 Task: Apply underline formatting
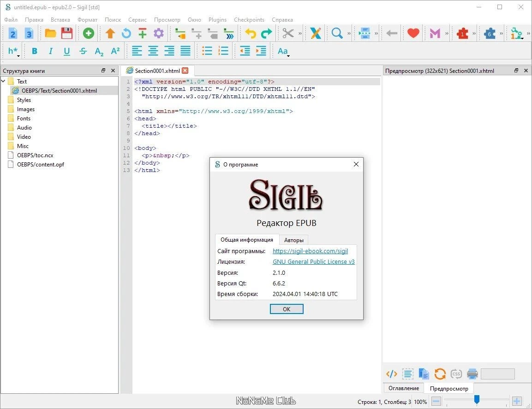pos(67,51)
